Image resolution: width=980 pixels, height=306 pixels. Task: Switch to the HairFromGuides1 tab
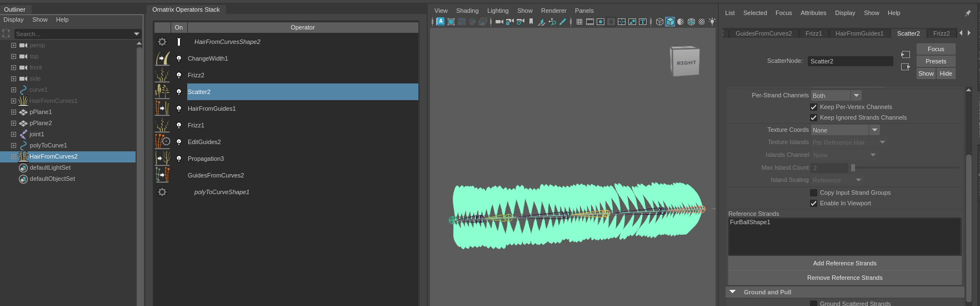pos(859,33)
